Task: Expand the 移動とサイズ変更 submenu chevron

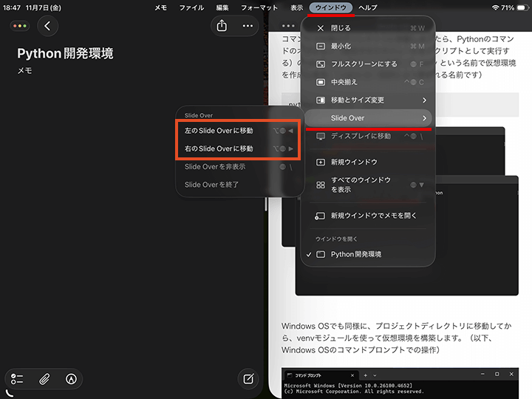Action: point(424,100)
